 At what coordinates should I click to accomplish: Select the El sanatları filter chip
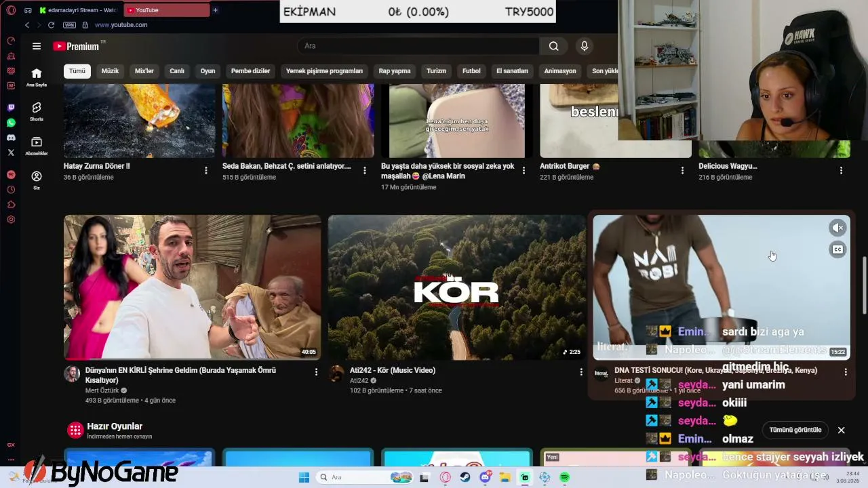[x=512, y=71]
